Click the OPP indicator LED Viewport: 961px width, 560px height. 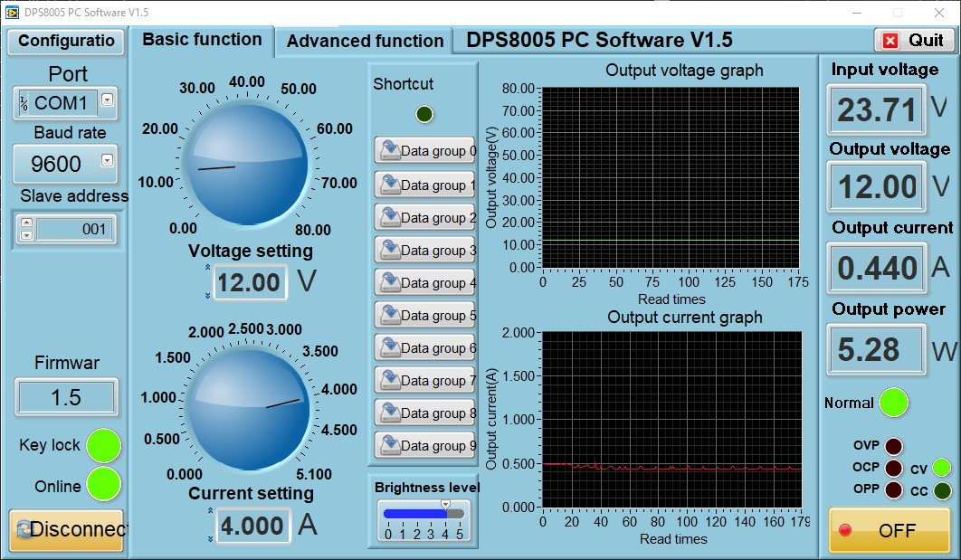pos(893,490)
